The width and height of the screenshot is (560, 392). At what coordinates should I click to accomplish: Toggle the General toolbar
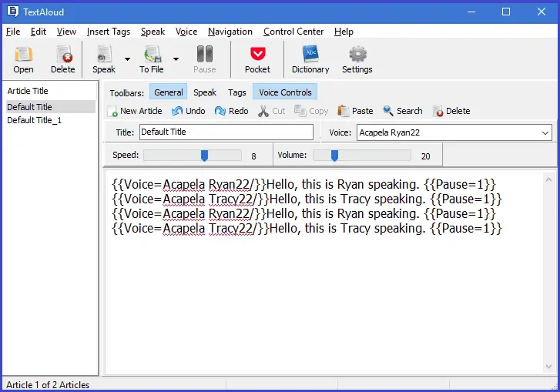(168, 92)
